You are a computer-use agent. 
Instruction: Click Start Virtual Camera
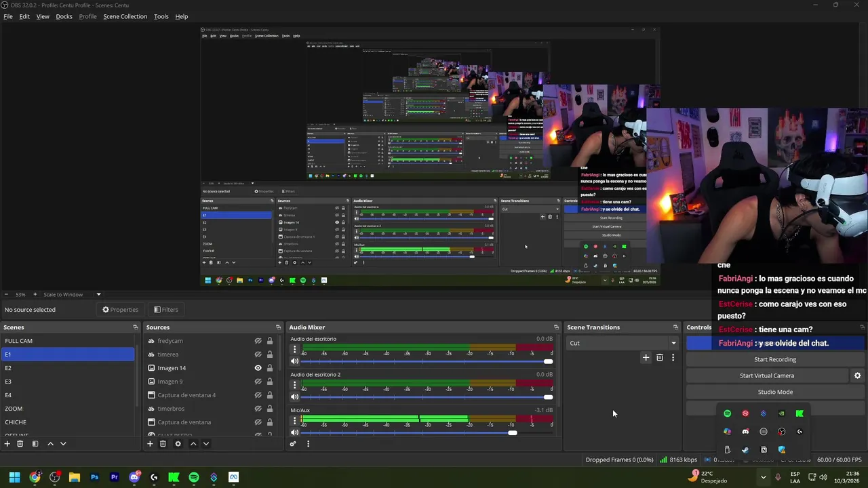(x=767, y=375)
